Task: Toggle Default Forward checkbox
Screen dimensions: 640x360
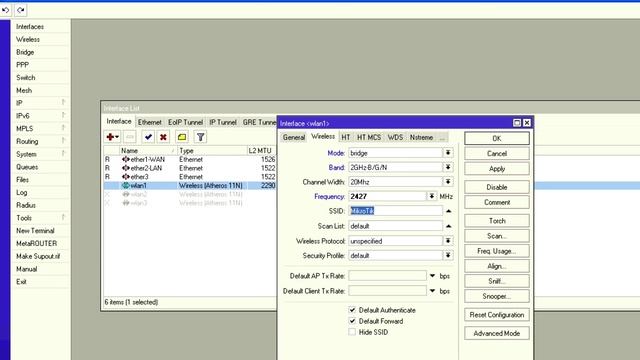Action: pyautogui.click(x=352, y=321)
